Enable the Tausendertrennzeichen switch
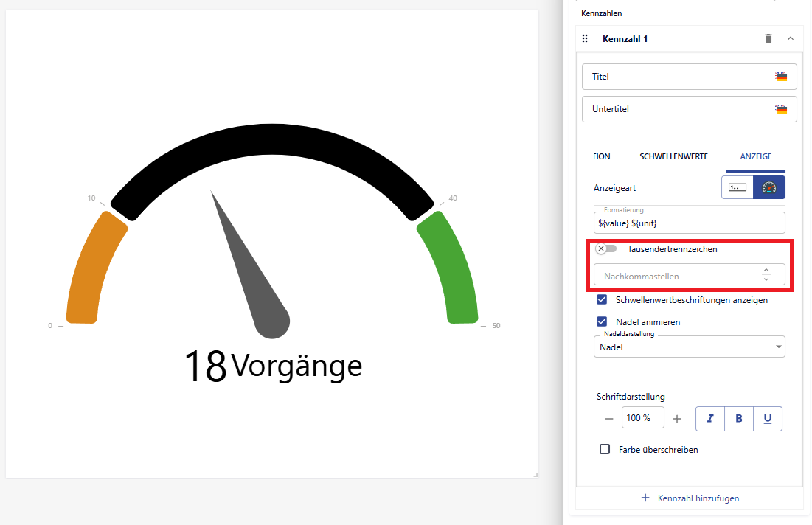This screenshot has width=812, height=525. coord(606,249)
